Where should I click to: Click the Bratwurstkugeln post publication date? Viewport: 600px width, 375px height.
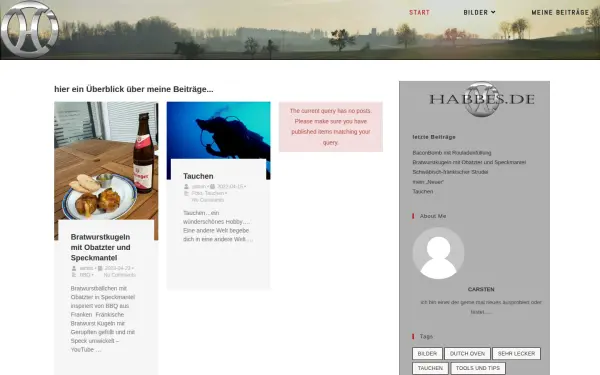117,268
